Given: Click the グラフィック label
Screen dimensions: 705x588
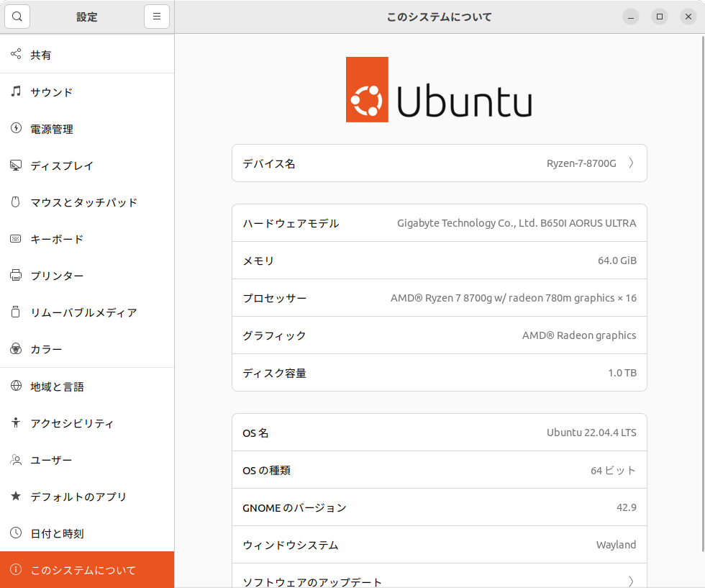Looking at the screenshot, I should tap(274, 335).
